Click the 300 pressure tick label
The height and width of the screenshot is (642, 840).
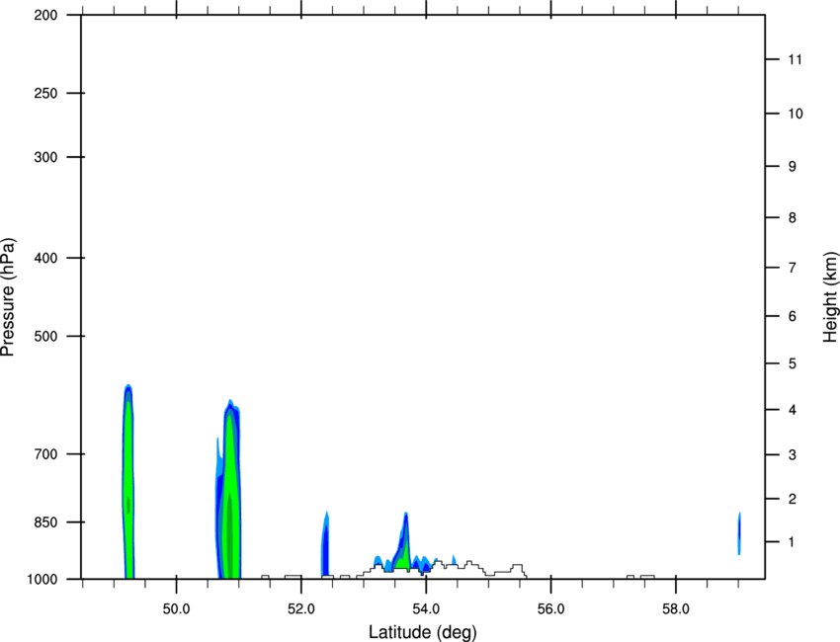click(x=45, y=157)
